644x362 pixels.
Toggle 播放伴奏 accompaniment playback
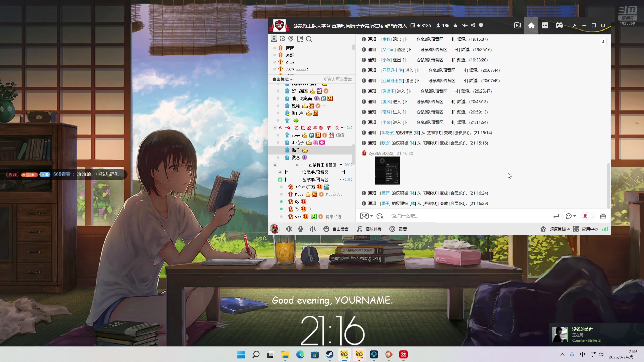click(369, 229)
